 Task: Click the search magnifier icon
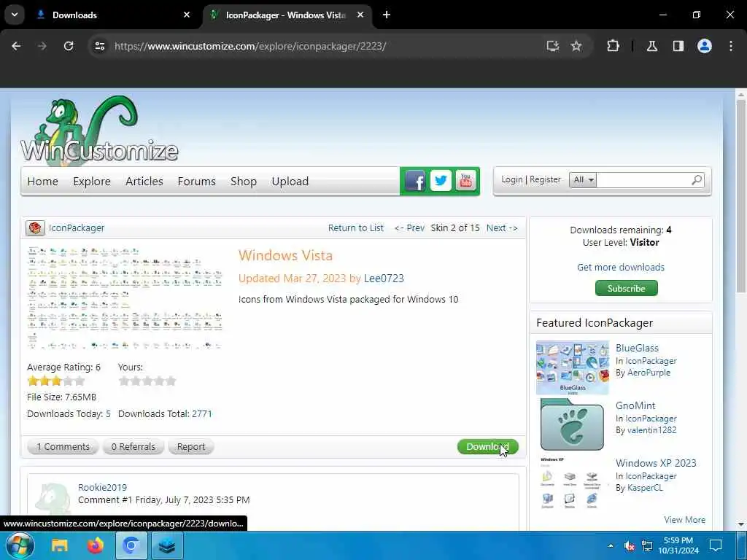coord(697,180)
